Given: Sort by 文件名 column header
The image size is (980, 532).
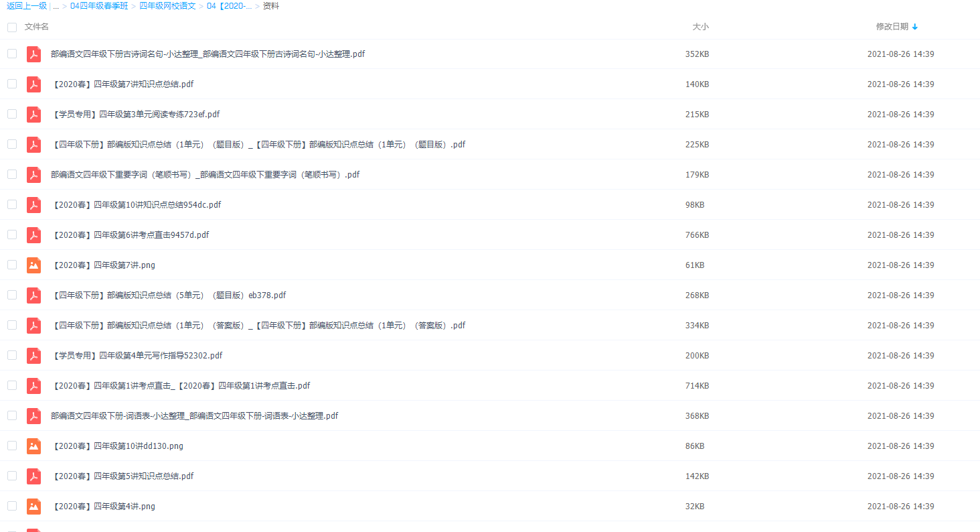Looking at the screenshot, I should point(37,27).
